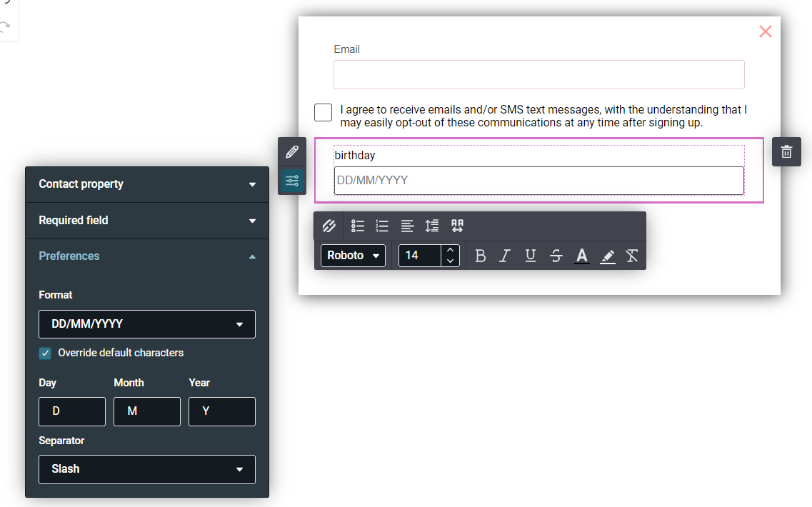The width and height of the screenshot is (812, 507).
Task: Toggle strikethrough formatting
Action: pyautogui.click(x=556, y=256)
